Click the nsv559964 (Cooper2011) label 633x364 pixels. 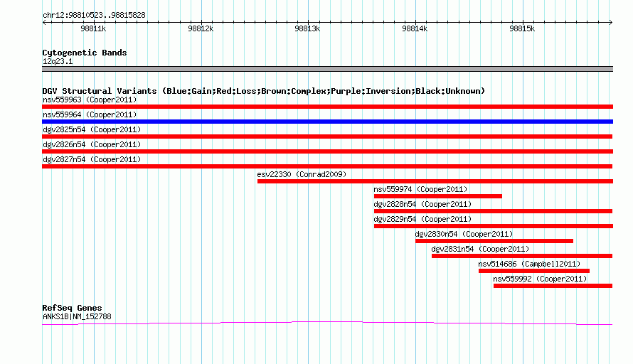pos(90,114)
